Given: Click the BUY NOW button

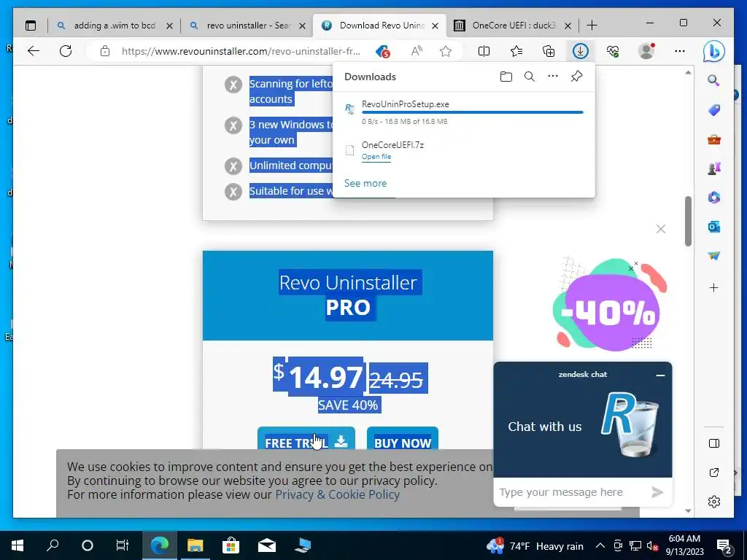Looking at the screenshot, I should [403, 438].
